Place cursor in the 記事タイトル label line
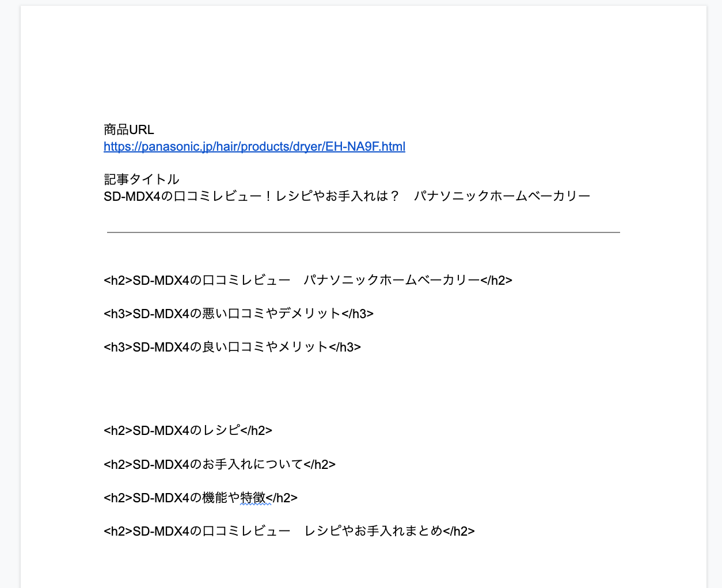The width and height of the screenshot is (722, 588). pos(142,180)
